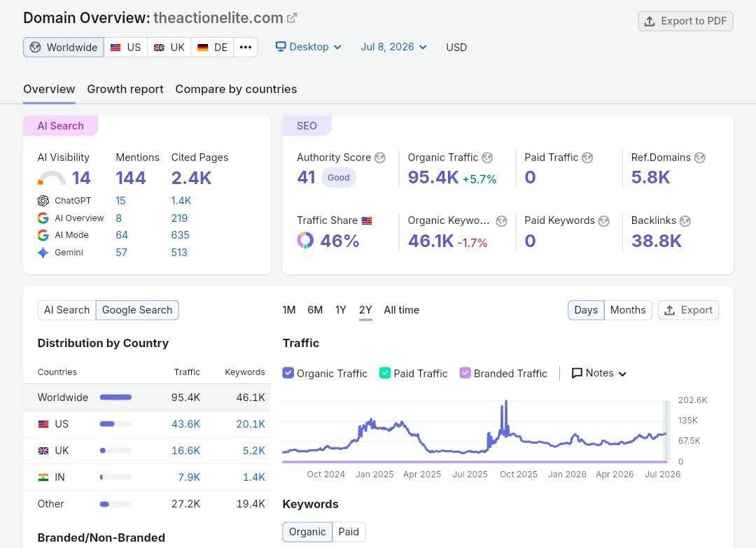Open AI Mode mentions 64 link
Viewport: 756px width, 548px height.
[x=122, y=235]
